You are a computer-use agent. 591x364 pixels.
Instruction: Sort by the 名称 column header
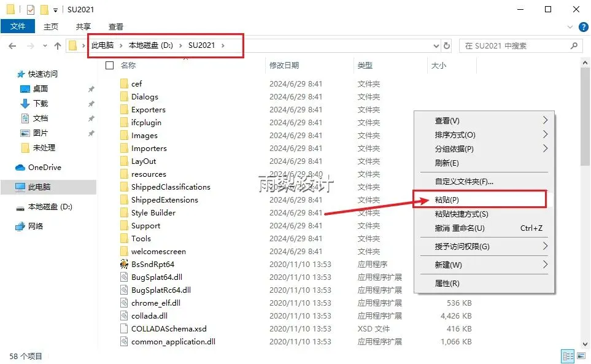click(x=128, y=66)
